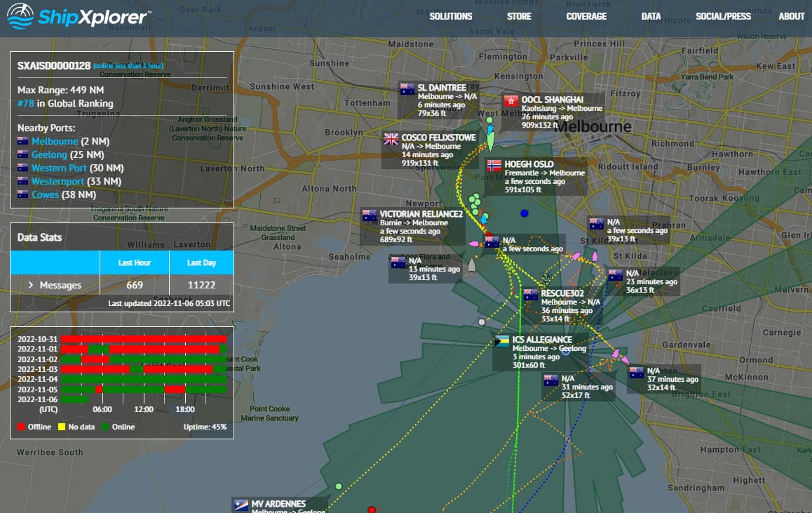The image size is (812, 513).
Task: Click the #78 global ranking link
Action: click(x=25, y=103)
